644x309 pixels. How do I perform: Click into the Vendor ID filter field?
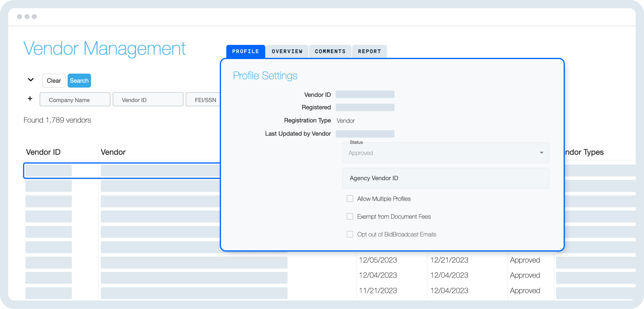148,100
